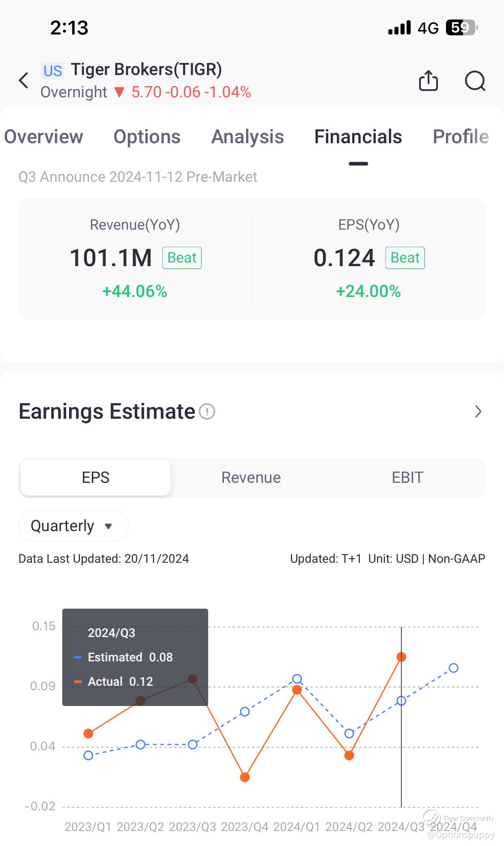Tap the Q3 Announce 2024-11-12 Pre-Market text
Screen dimensions: 504x846
pos(138,177)
